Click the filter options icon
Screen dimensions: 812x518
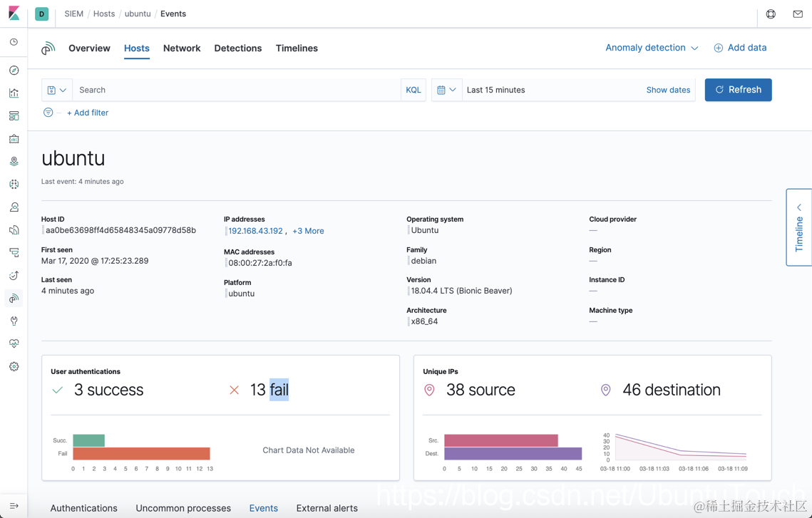[48, 113]
